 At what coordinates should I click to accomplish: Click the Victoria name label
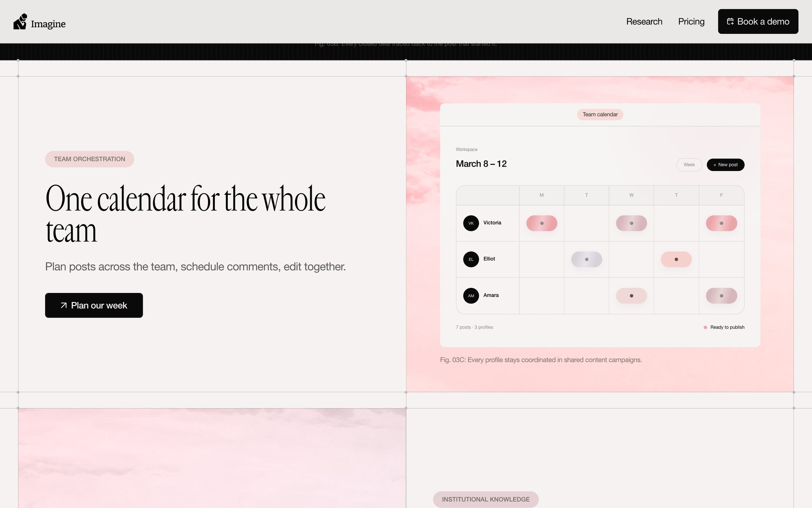click(492, 223)
